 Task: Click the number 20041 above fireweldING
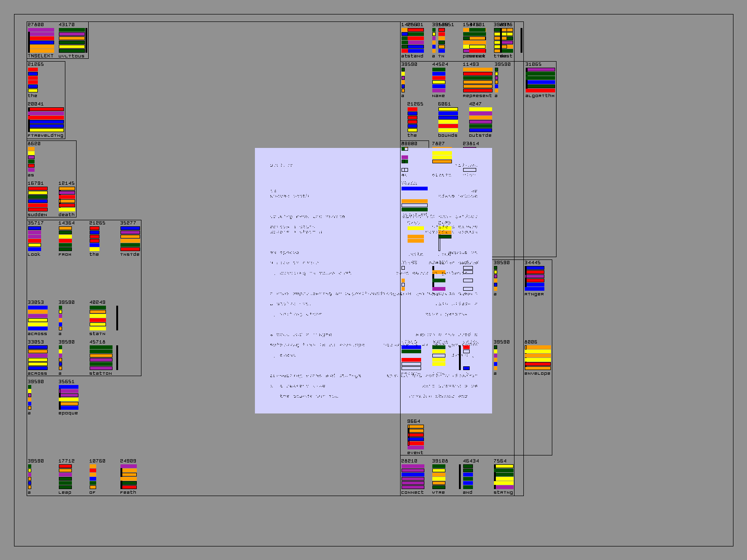35,104
